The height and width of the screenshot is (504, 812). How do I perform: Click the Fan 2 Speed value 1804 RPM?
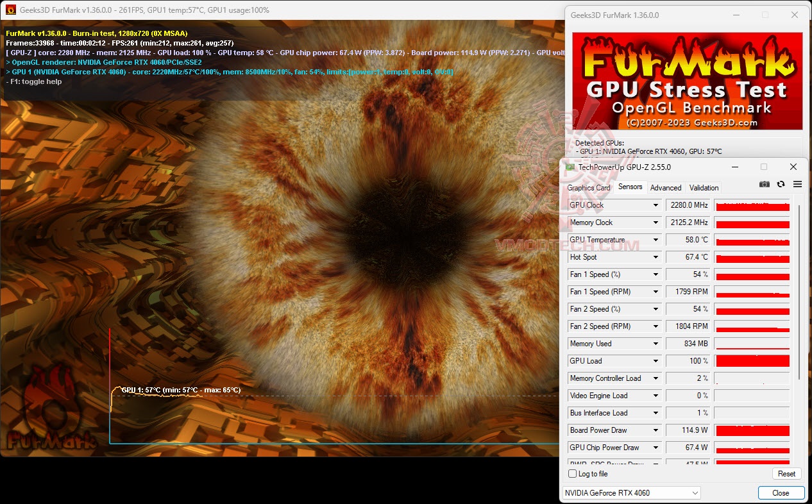688,326
